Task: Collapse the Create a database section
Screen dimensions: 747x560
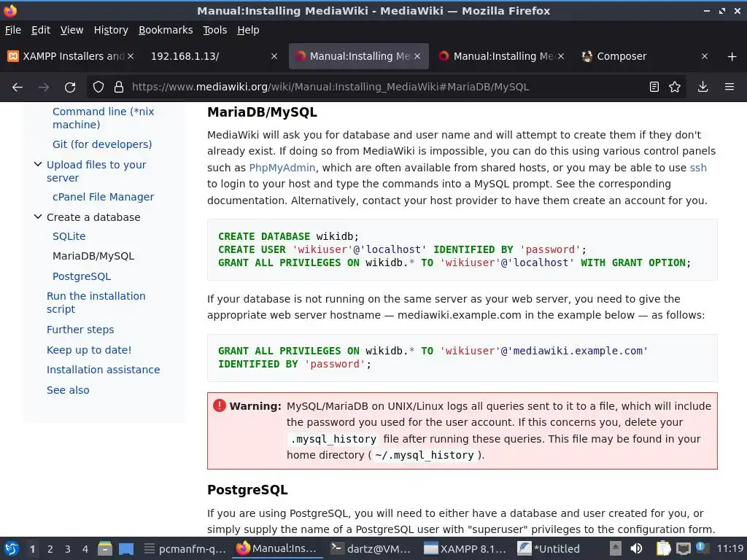Action: (38, 217)
